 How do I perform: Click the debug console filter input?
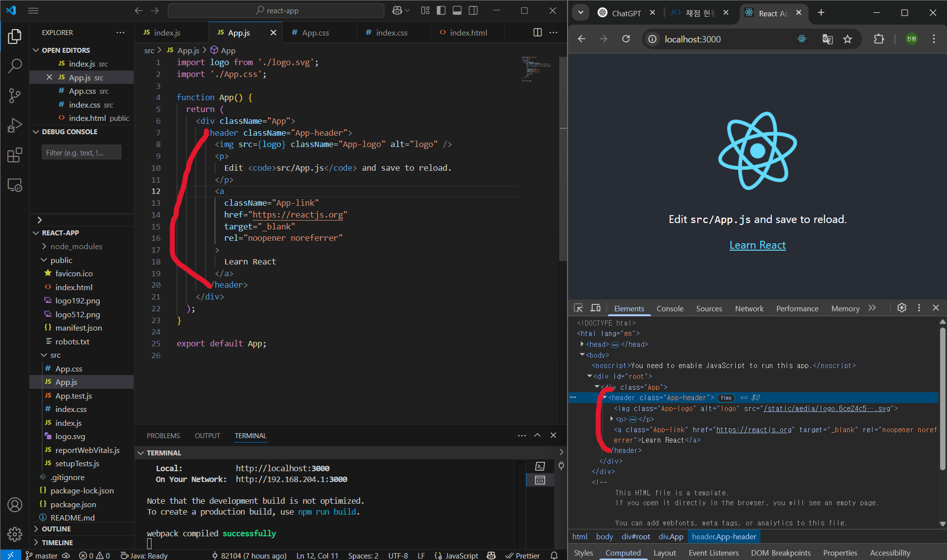point(81,152)
